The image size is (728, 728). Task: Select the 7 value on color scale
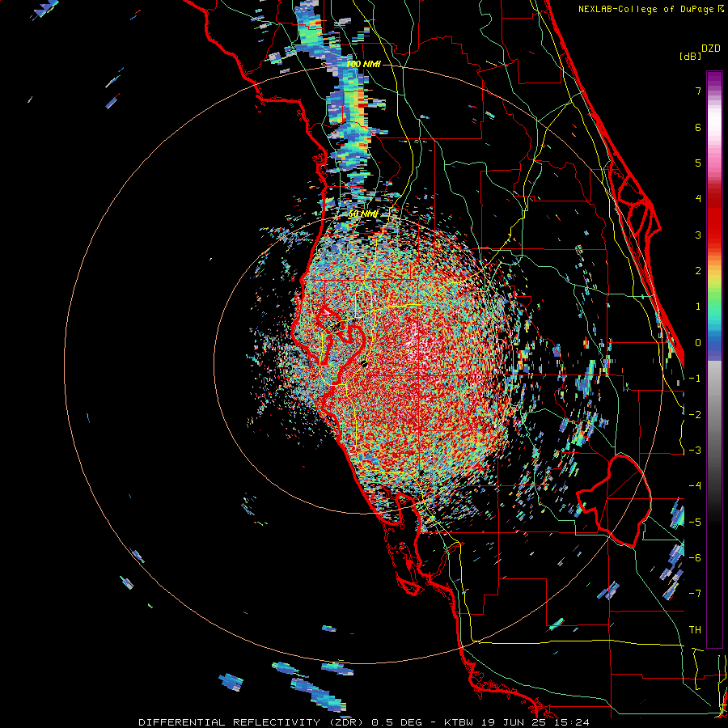click(x=698, y=91)
